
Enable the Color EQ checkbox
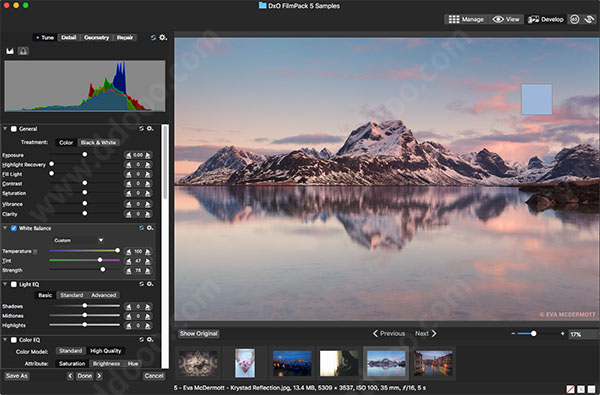[x=14, y=340]
